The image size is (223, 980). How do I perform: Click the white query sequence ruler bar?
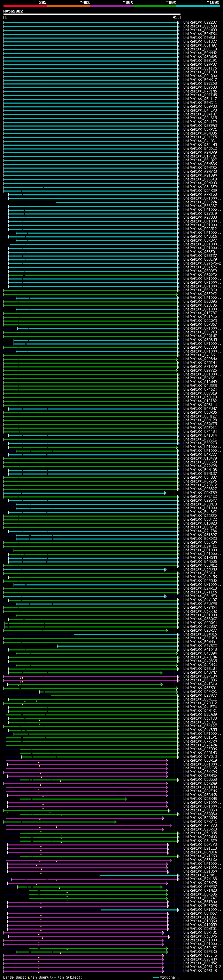pyautogui.click(x=92, y=15)
